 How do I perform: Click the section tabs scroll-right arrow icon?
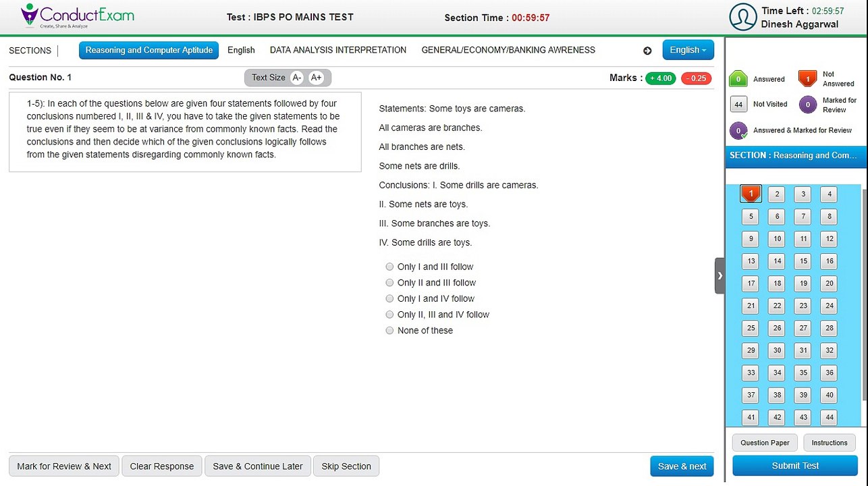pos(647,51)
